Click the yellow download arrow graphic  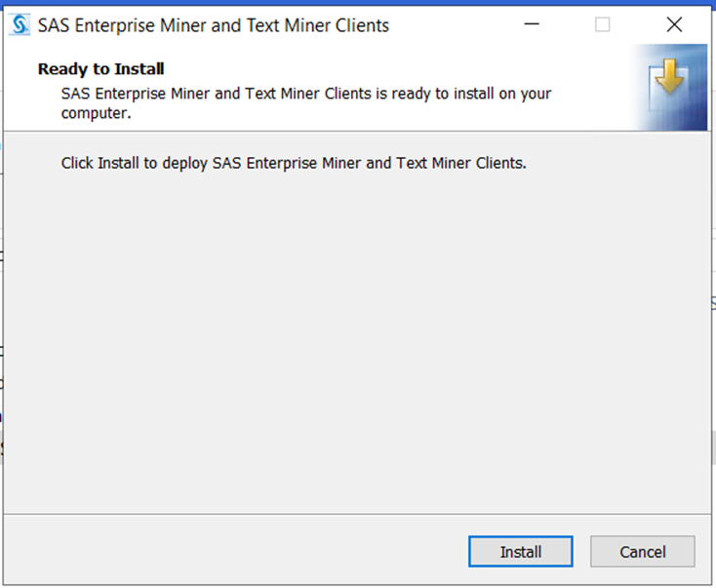pyautogui.click(x=669, y=76)
